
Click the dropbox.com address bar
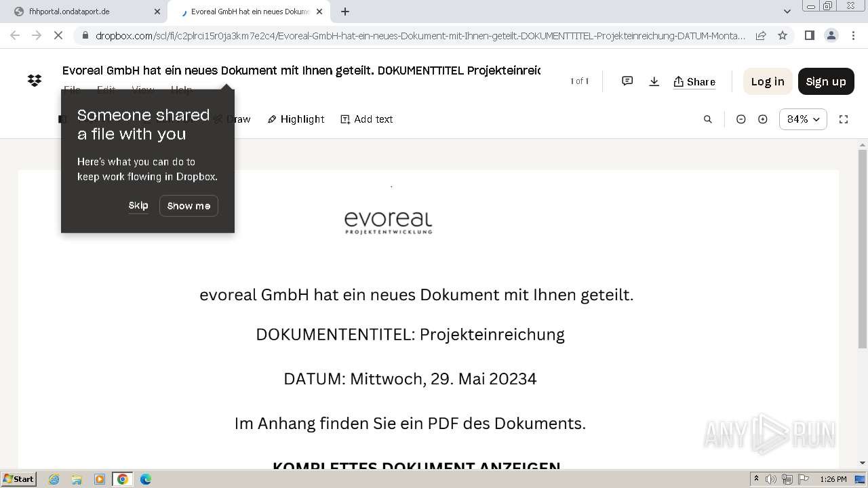420,36
